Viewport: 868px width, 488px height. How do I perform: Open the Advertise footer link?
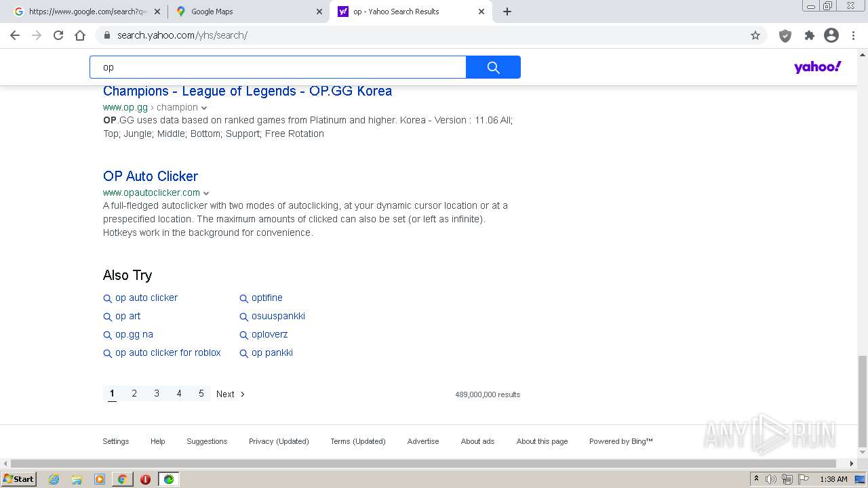423,441
